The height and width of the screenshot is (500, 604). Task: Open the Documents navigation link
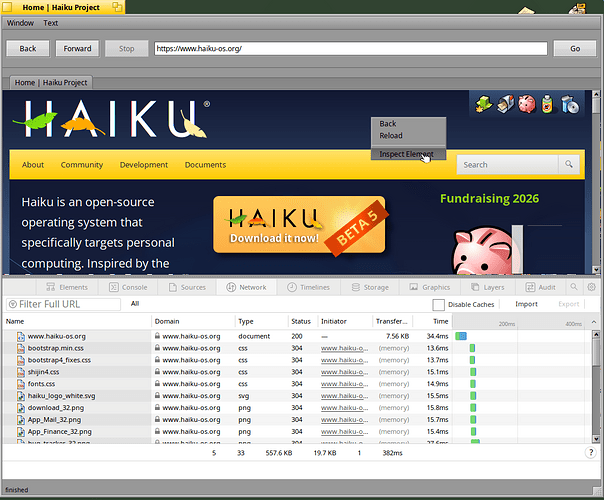(x=205, y=165)
